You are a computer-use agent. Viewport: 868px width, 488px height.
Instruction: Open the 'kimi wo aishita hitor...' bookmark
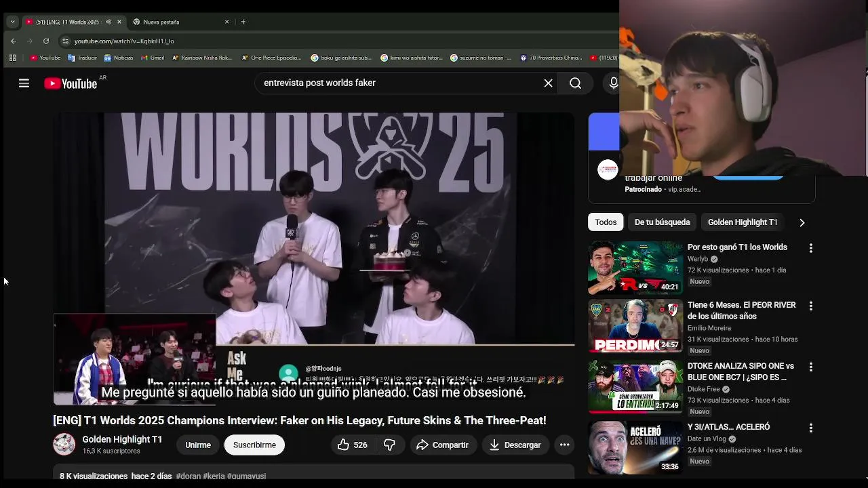pyautogui.click(x=412, y=58)
